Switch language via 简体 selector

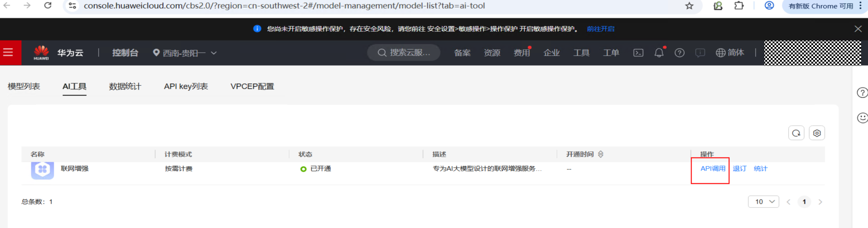[730, 53]
